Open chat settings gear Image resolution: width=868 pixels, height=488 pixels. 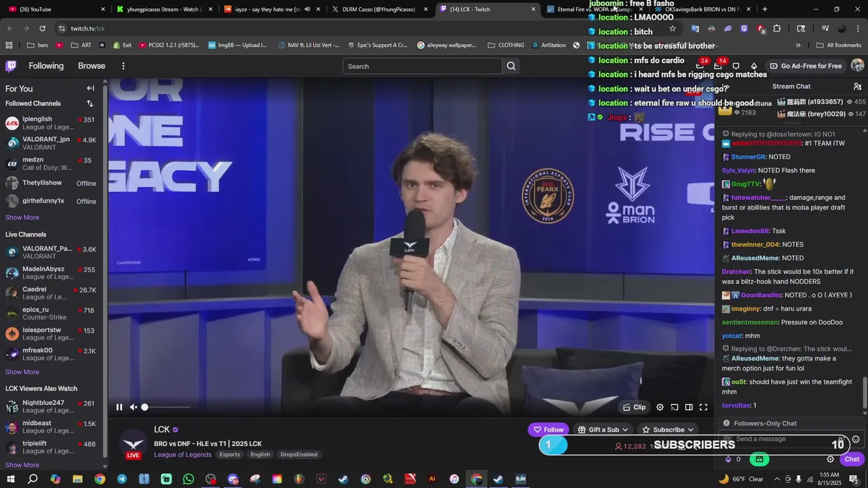[830, 460]
